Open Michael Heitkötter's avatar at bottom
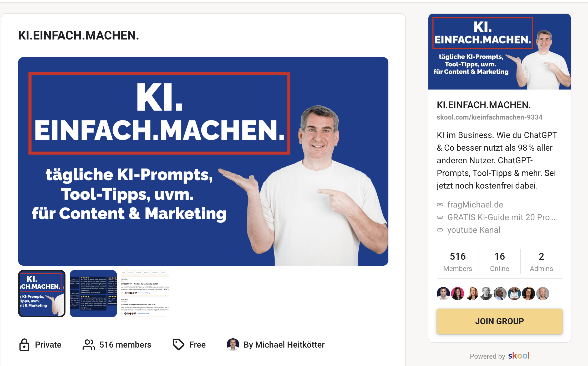The height and width of the screenshot is (366, 588). tap(233, 345)
